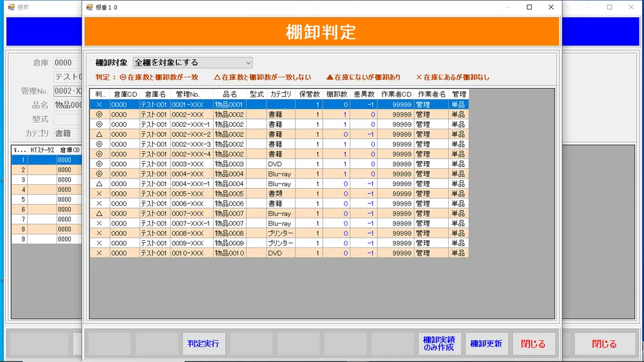This screenshot has height=362, width=644.
Task: Select row 1 in background 棚卸 grid
Action: click(x=47, y=160)
